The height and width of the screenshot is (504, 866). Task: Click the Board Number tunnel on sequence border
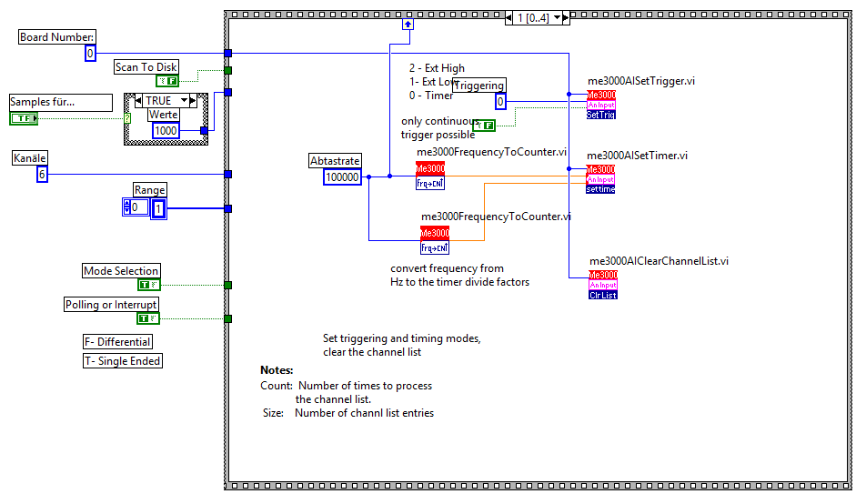click(x=228, y=54)
